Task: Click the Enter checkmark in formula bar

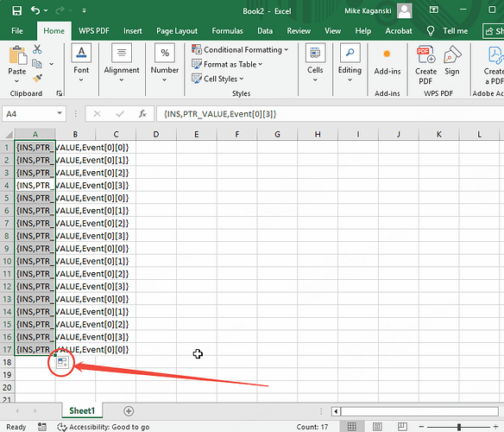Action: [120, 114]
